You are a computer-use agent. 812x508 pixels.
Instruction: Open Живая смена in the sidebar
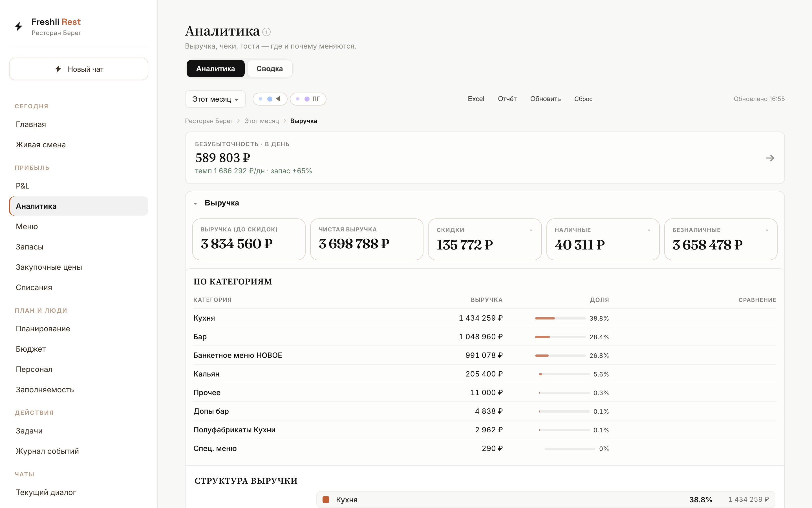78,145
